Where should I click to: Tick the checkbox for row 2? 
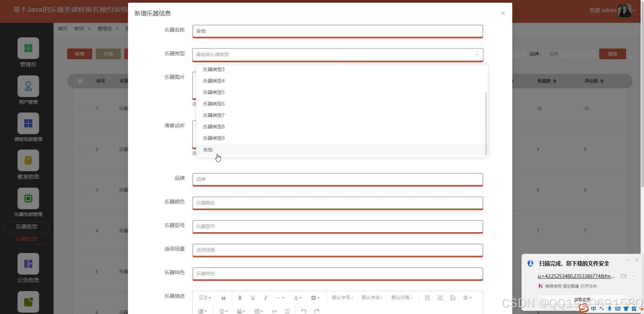click(x=79, y=150)
